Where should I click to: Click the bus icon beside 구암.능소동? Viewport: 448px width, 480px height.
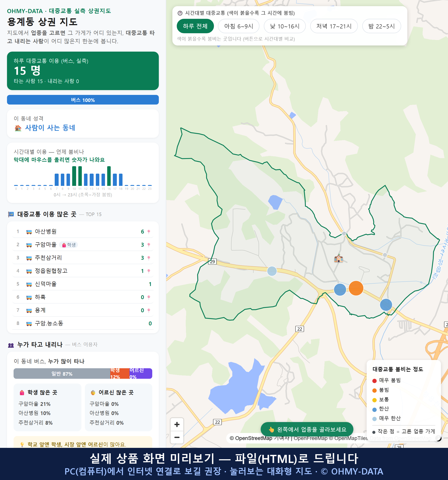tap(29, 324)
